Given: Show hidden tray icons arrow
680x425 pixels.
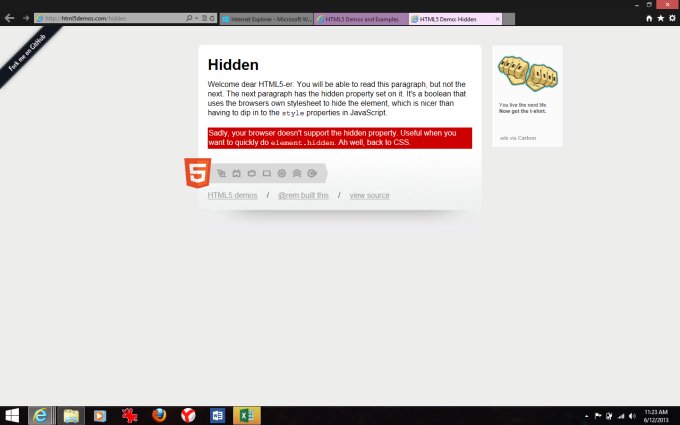Looking at the screenshot, I should [x=586, y=416].
